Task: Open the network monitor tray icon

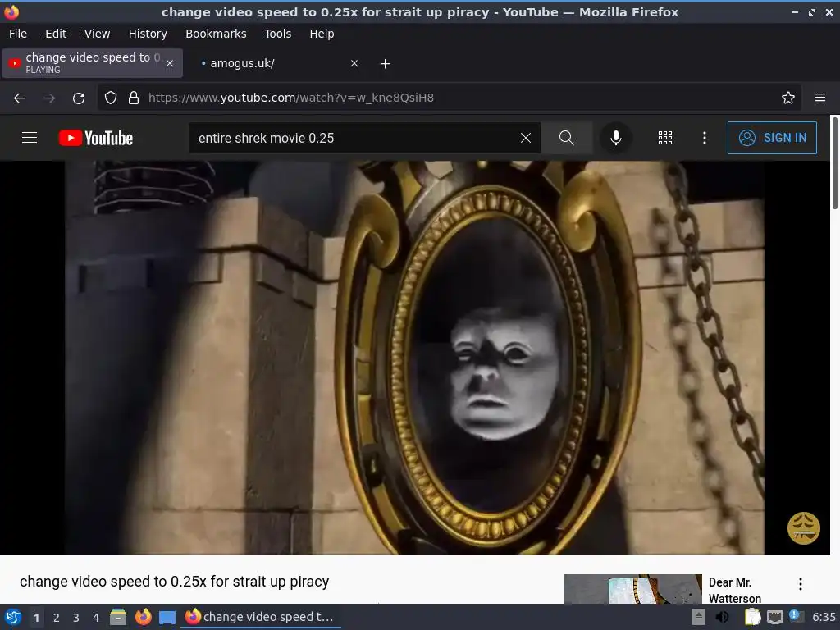Action: tap(774, 617)
